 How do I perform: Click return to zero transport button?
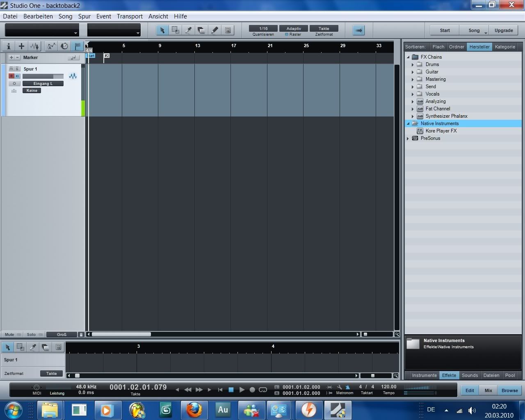pyautogui.click(x=220, y=390)
